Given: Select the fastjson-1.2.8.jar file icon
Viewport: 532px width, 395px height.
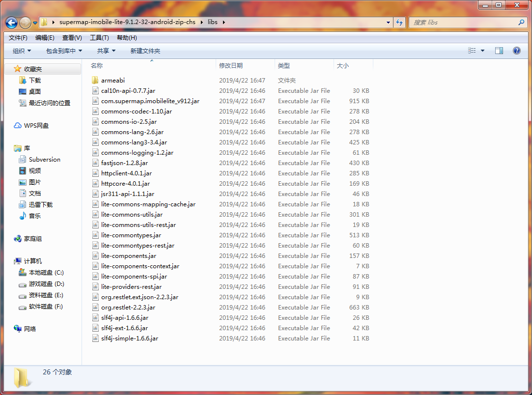Looking at the screenshot, I should coord(95,163).
